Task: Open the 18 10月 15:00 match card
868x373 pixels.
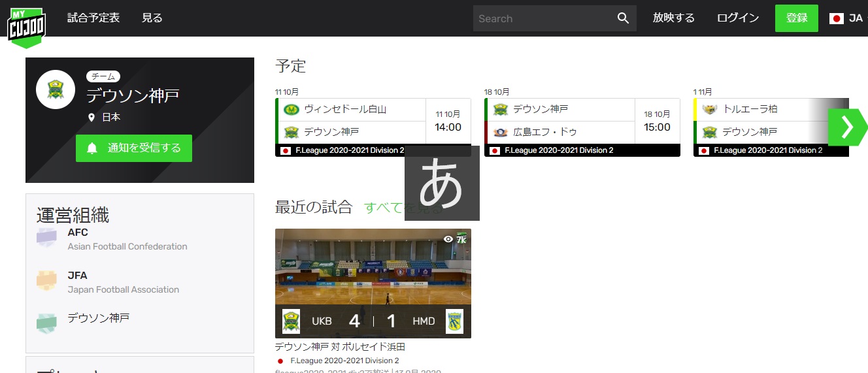Action: [x=582, y=127]
